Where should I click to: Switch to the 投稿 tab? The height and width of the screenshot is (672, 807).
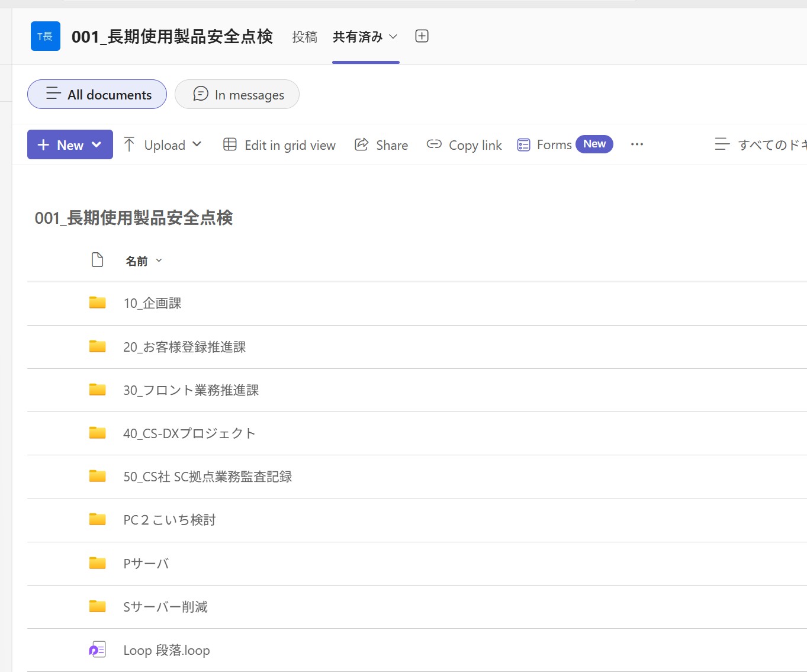click(x=305, y=37)
